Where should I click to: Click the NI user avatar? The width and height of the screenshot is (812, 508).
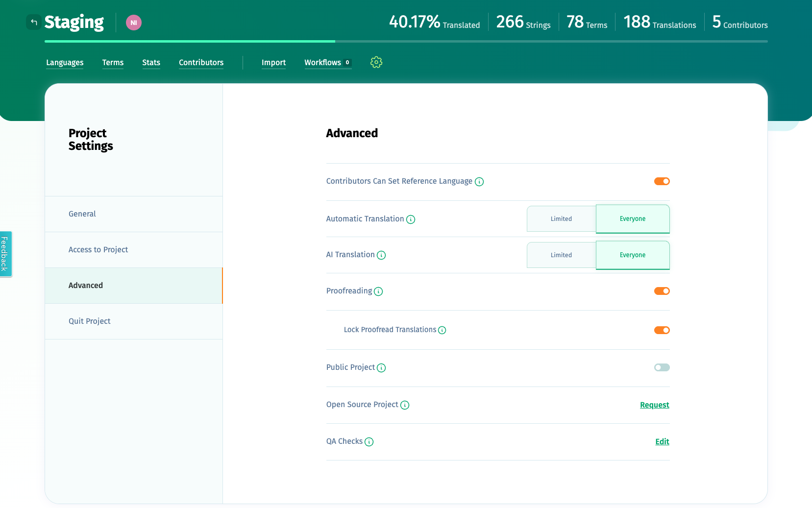pyautogui.click(x=134, y=23)
